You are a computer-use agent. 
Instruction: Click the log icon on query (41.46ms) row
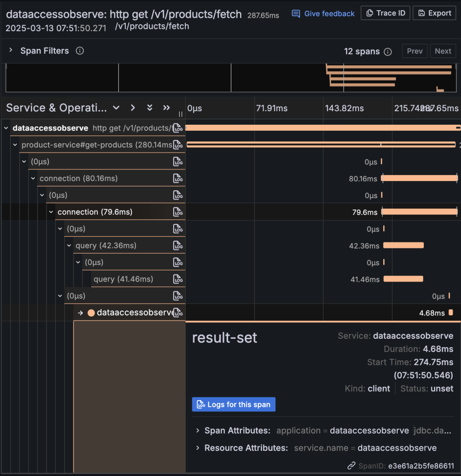177,279
